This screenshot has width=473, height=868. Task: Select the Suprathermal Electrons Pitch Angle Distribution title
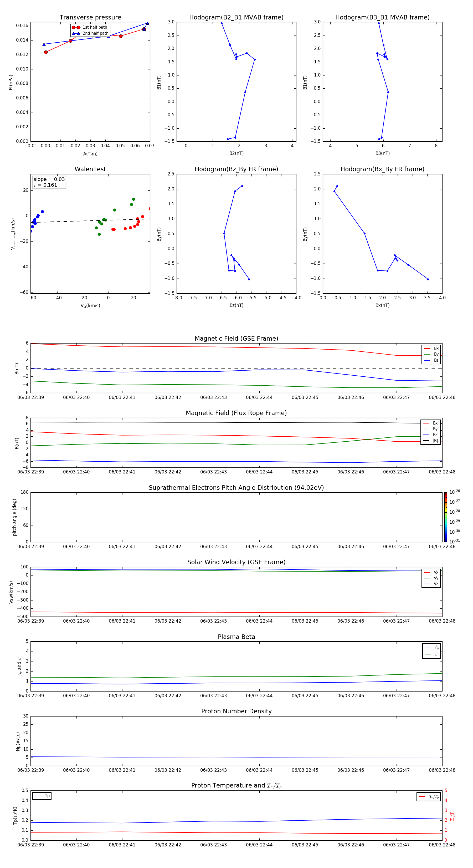pos(236,488)
